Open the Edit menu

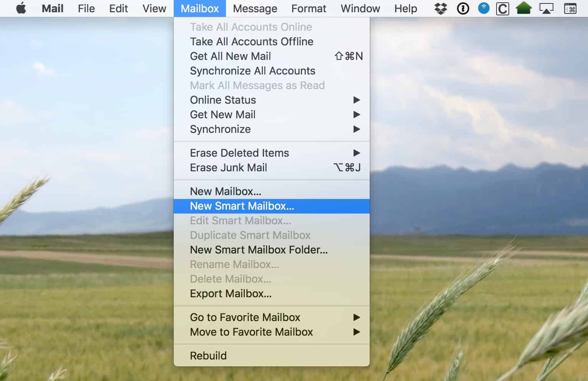118,8
